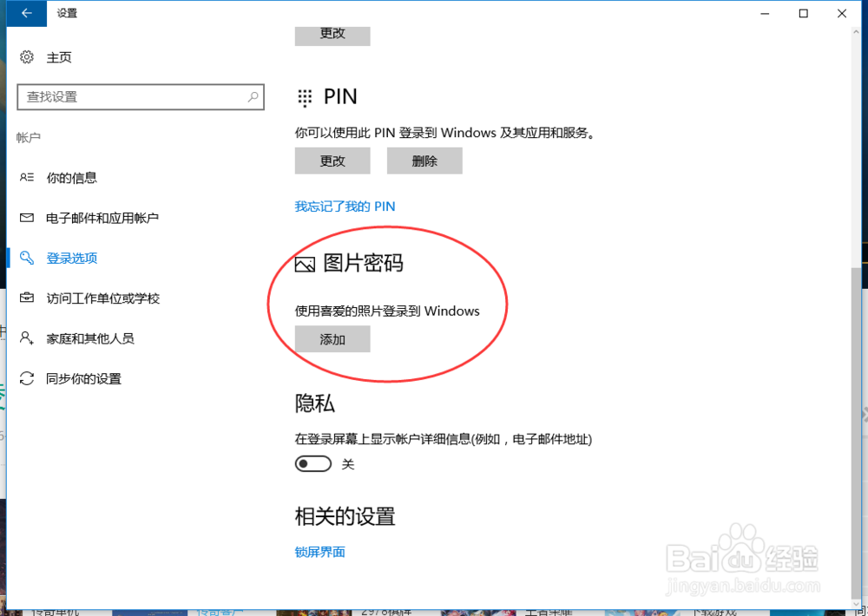Open 访问工作单位或学校 section
The height and width of the screenshot is (616, 868).
pyautogui.click(x=103, y=298)
